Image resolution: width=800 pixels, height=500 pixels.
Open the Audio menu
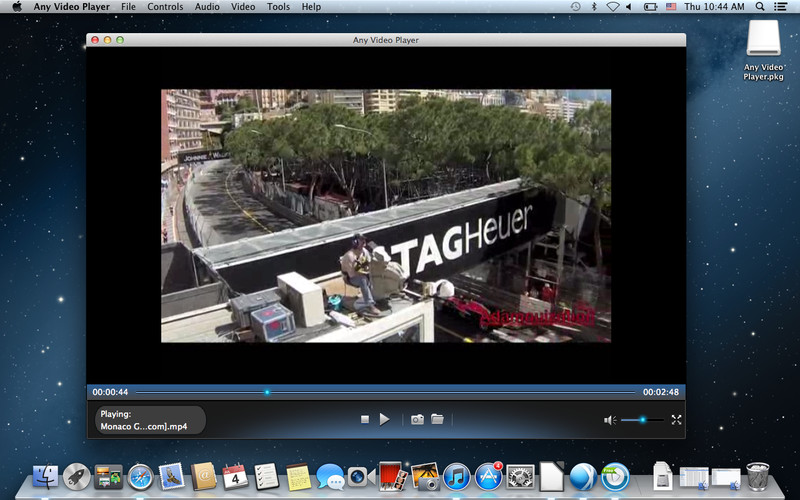point(207,7)
